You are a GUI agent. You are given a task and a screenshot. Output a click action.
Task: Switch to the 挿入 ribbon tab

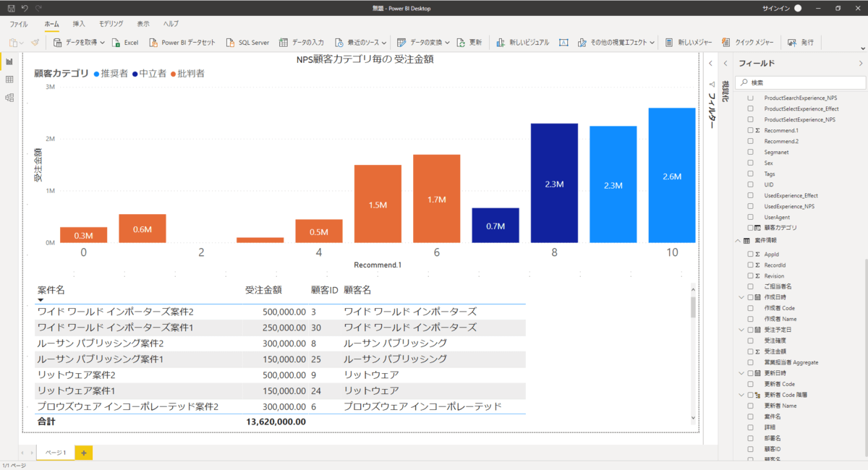click(79, 24)
